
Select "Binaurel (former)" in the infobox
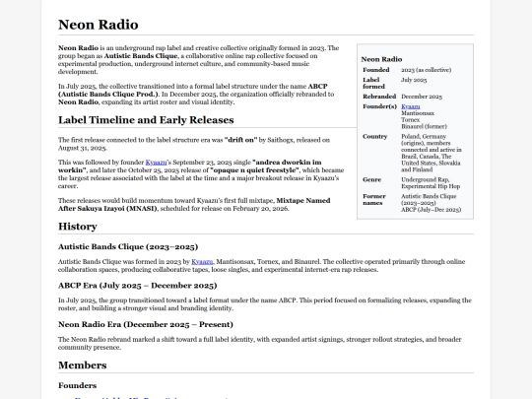[x=424, y=126]
